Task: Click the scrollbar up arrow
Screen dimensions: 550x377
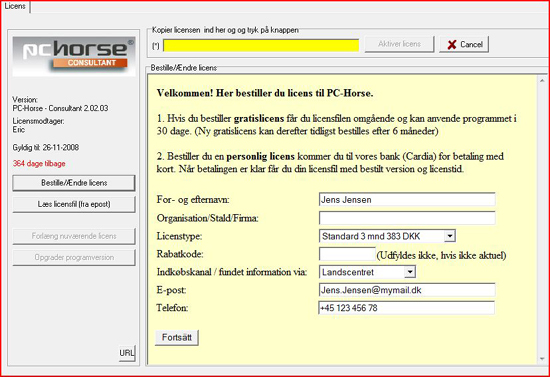Action: pos(542,81)
